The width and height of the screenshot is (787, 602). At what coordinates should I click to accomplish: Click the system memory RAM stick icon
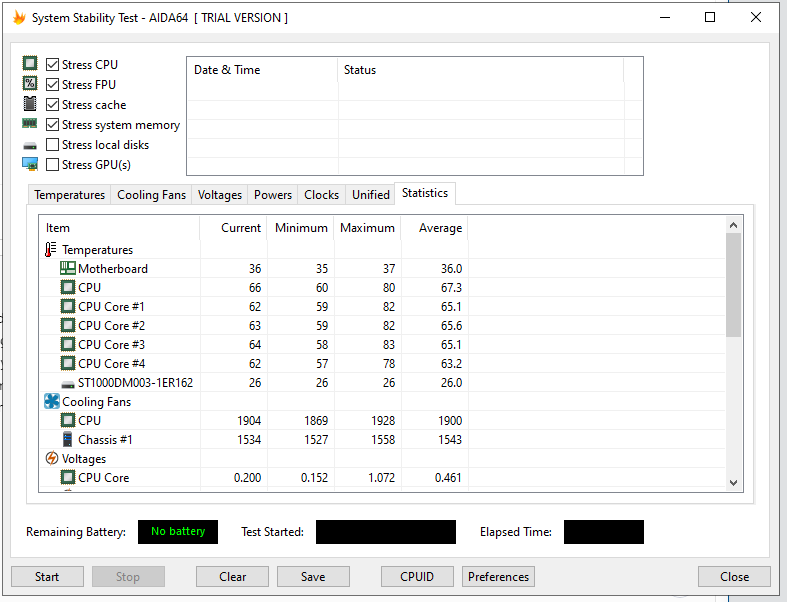(30, 123)
